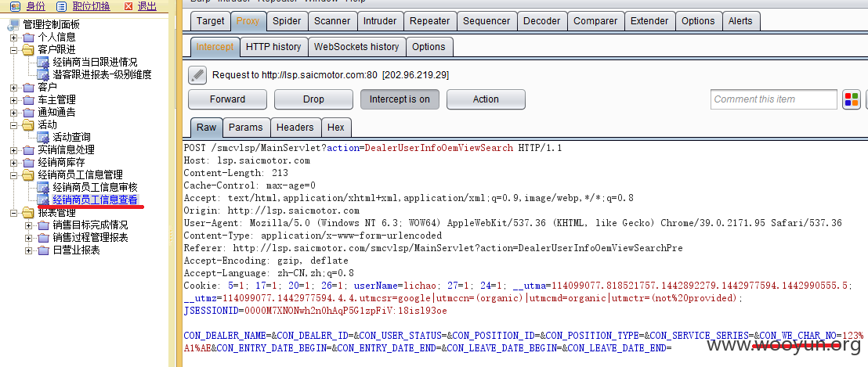Forward the intercepted request
Image resolution: width=868 pixels, height=367 pixels.
(227, 99)
